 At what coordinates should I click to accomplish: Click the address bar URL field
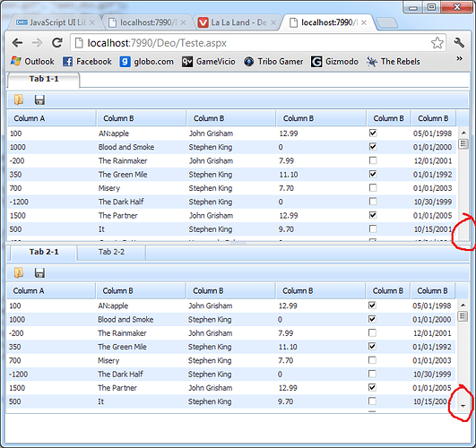[x=251, y=43]
